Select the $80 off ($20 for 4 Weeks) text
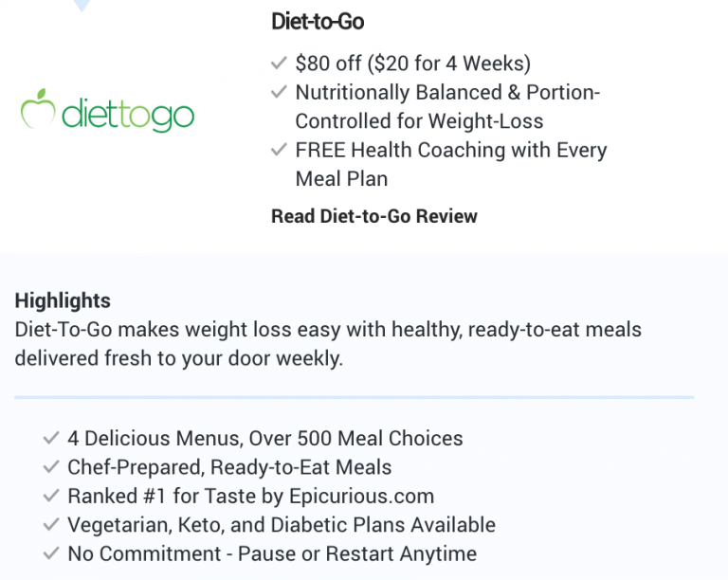The width and height of the screenshot is (728, 580). 412,63
